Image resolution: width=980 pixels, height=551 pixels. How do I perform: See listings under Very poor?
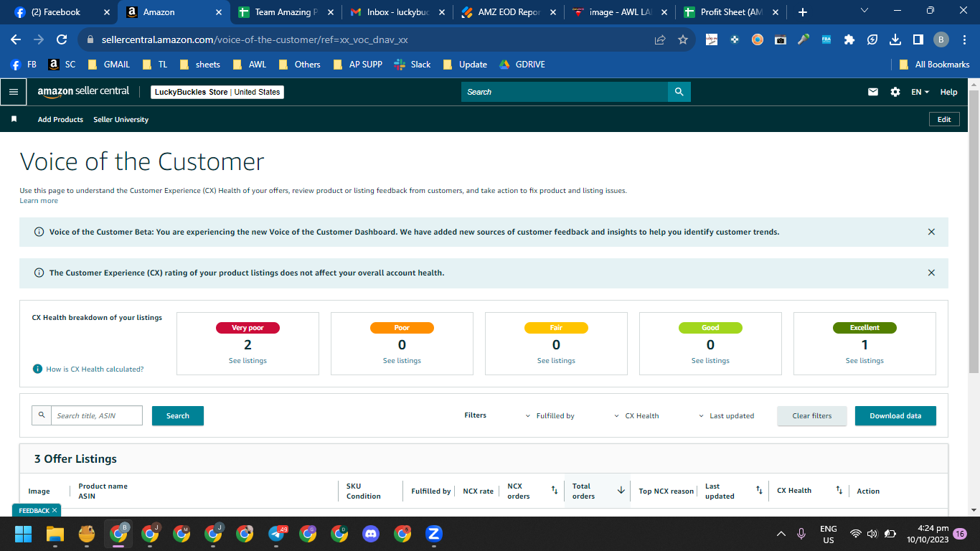[248, 361]
